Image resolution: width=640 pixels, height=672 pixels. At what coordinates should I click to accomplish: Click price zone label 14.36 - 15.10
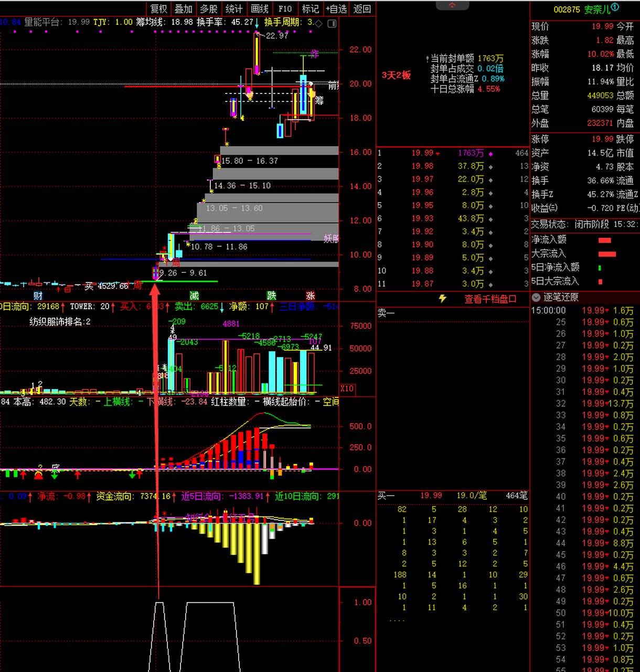[242, 185]
